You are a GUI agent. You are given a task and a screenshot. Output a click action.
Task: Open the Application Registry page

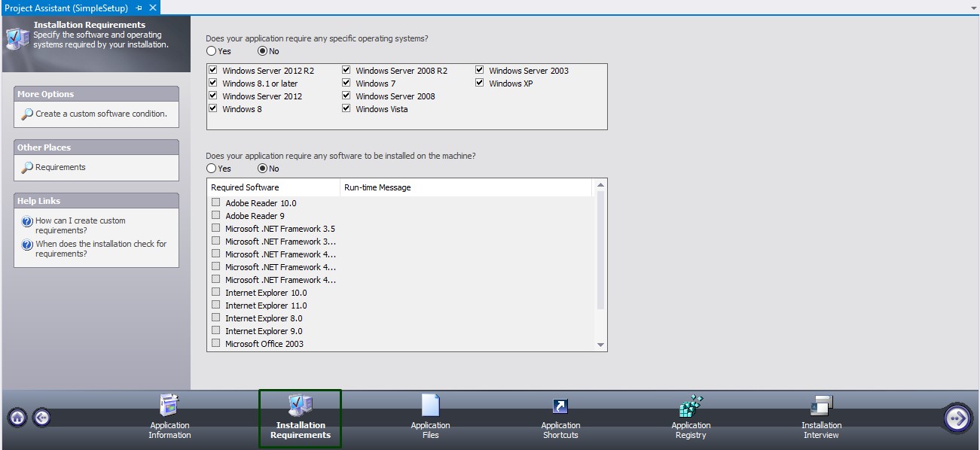click(690, 418)
